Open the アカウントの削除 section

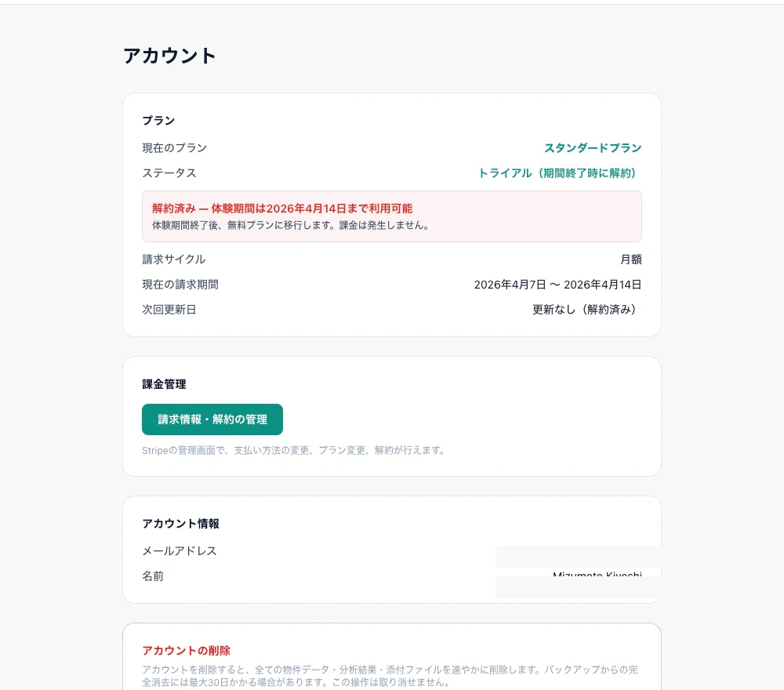coord(186,650)
